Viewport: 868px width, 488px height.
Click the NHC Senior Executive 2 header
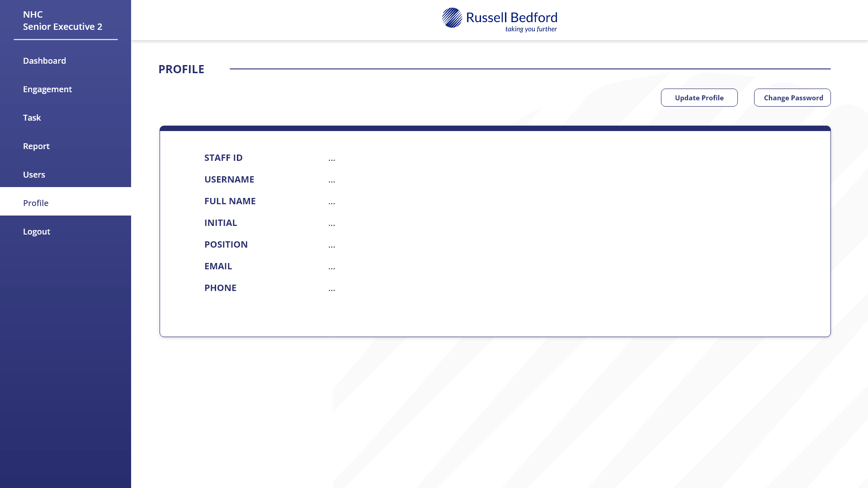coord(63,20)
